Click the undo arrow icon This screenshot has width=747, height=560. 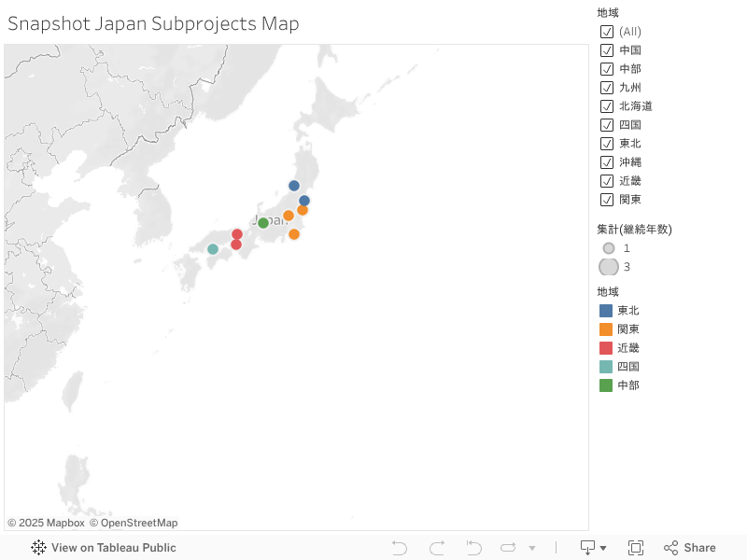click(400, 548)
